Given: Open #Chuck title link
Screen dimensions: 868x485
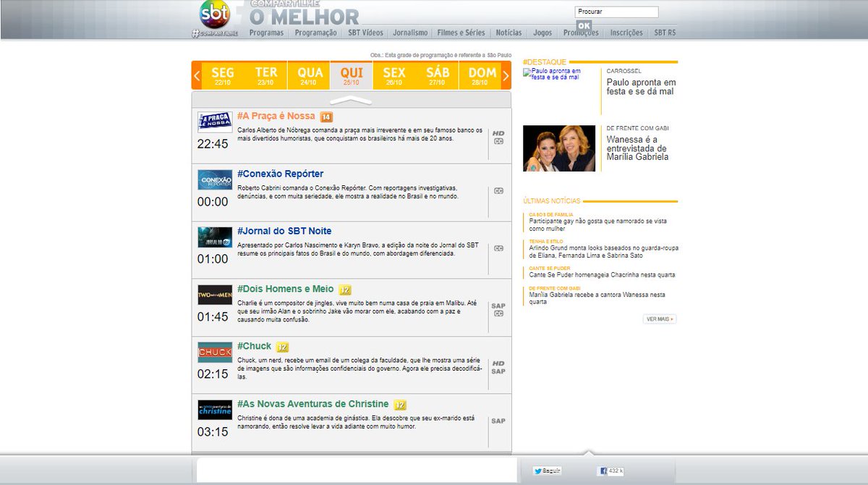Looking at the screenshot, I should pos(254,347).
